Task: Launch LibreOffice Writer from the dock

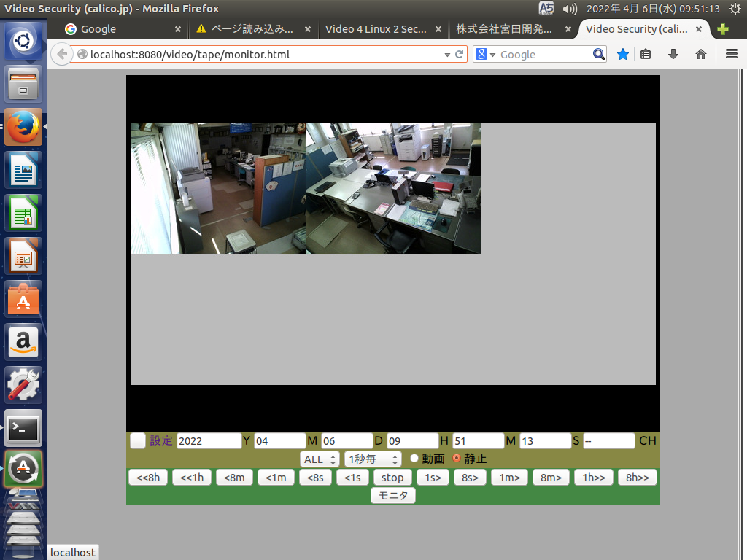Action: tap(23, 171)
